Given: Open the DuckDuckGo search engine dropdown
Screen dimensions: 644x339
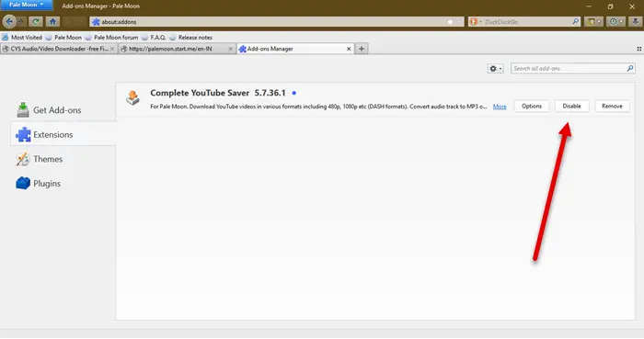Looking at the screenshot, I should (476, 22).
